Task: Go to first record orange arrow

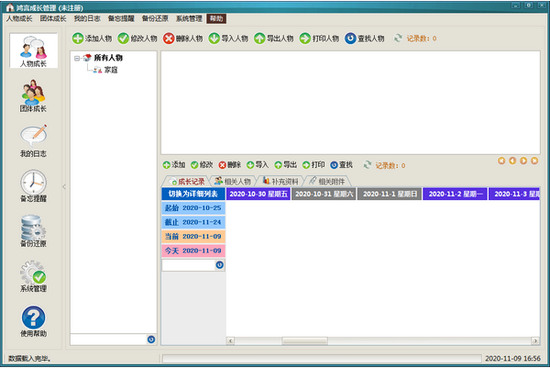Action: [x=502, y=161]
